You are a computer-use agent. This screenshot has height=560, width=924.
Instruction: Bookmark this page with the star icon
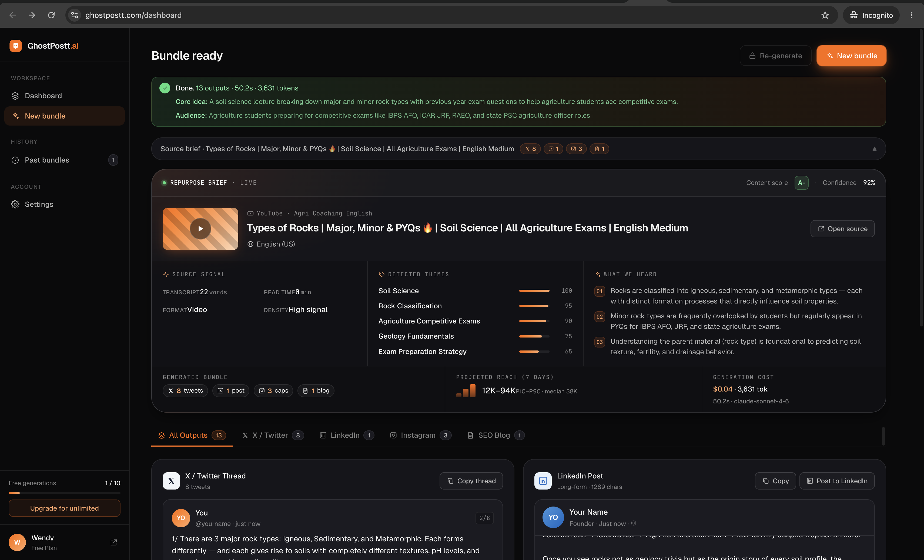(825, 15)
